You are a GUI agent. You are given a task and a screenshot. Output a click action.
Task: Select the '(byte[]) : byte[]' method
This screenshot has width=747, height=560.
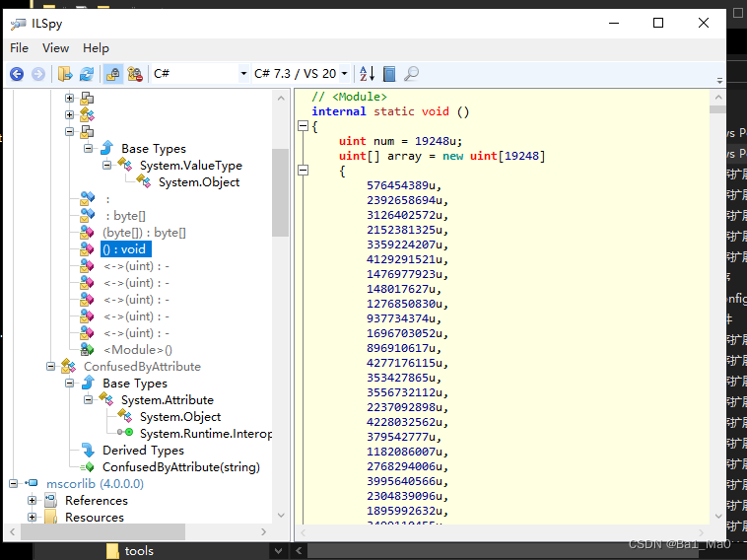click(x=144, y=233)
